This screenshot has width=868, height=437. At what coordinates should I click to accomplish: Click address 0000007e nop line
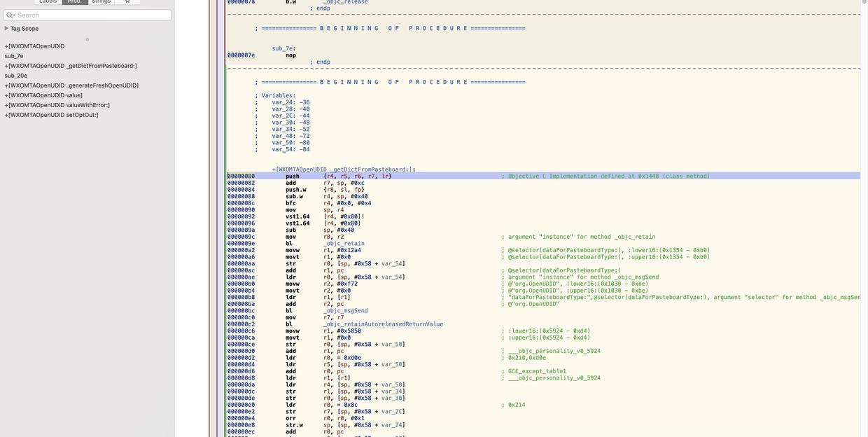[x=261, y=55]
